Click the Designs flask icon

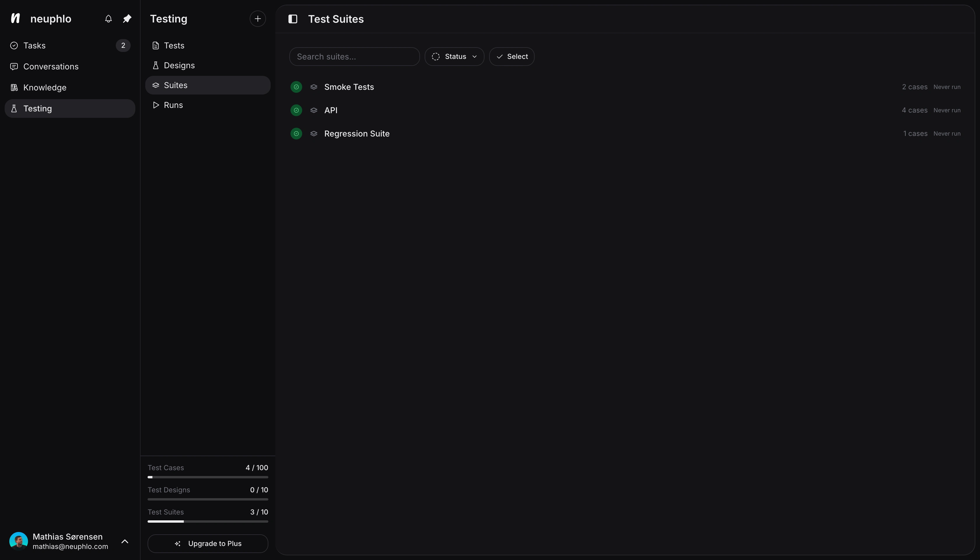coord(156,65)
